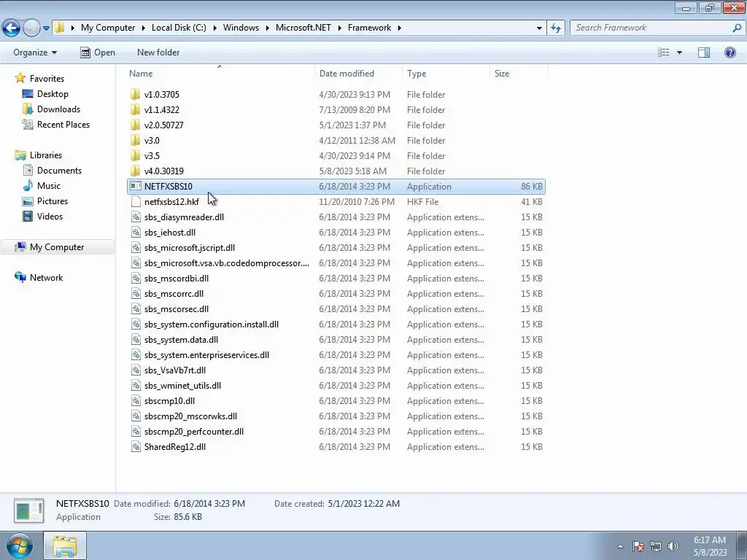Toggle the preview pane button
Image resolution: width=747 pixels, height=560 pixels.
click(704, 52)
